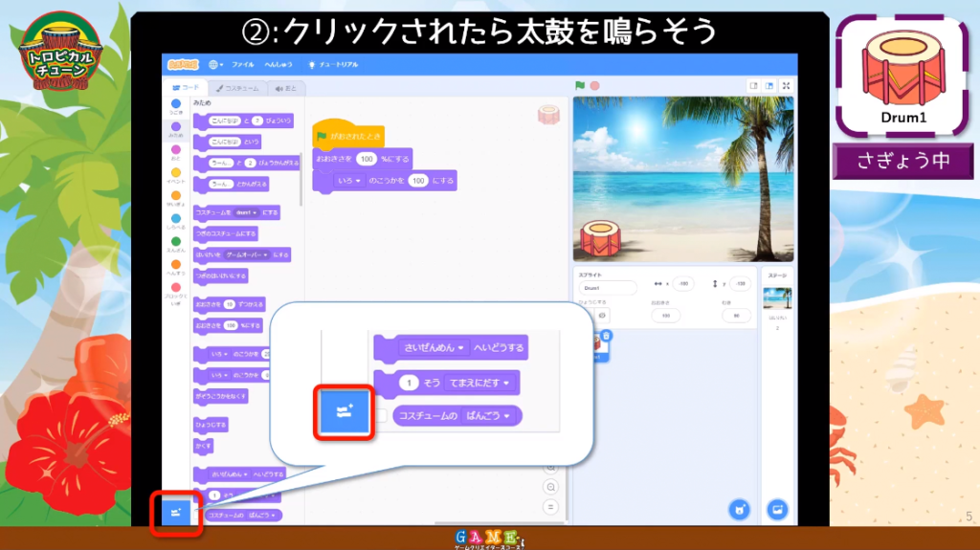980x550 pixels.
Task: Open the ゲームオーバー backdrop dropdown in the palette
Action: pyautogui.click(x=246, y=255)
